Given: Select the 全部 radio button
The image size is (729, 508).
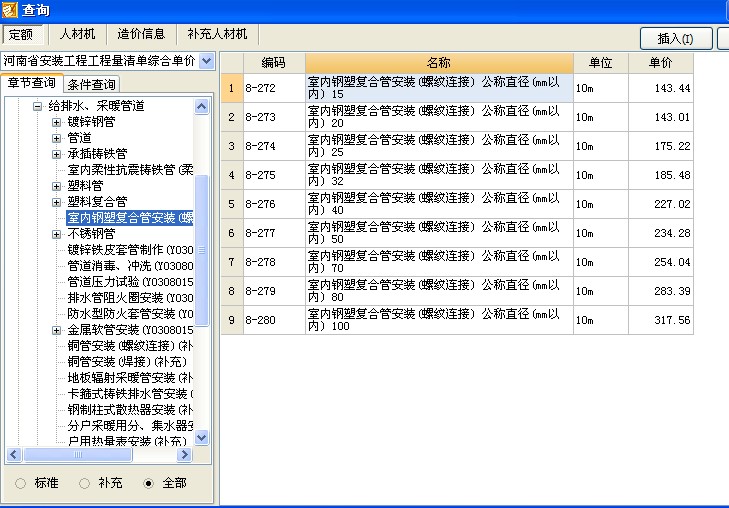Looking at the screenshot, I should pos(148,483).
